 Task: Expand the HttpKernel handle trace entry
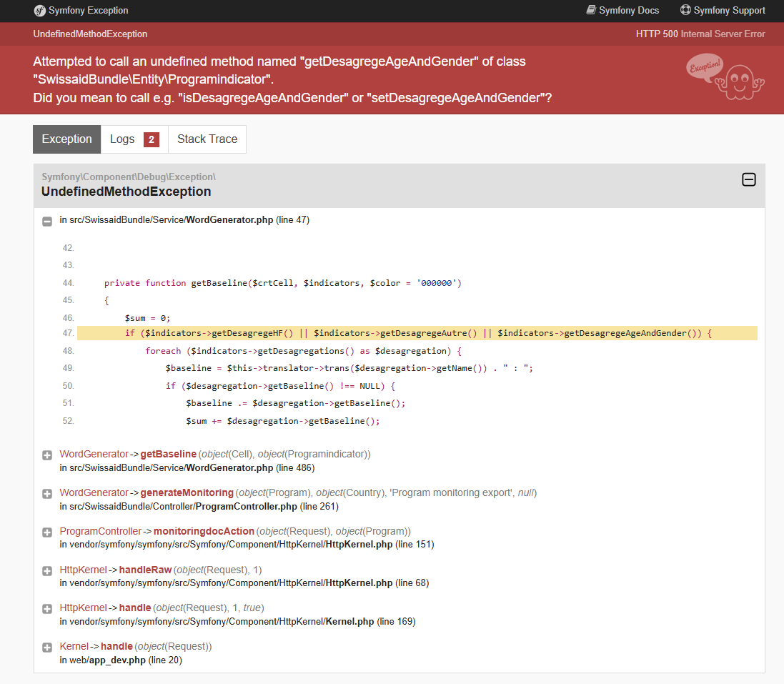47,608
